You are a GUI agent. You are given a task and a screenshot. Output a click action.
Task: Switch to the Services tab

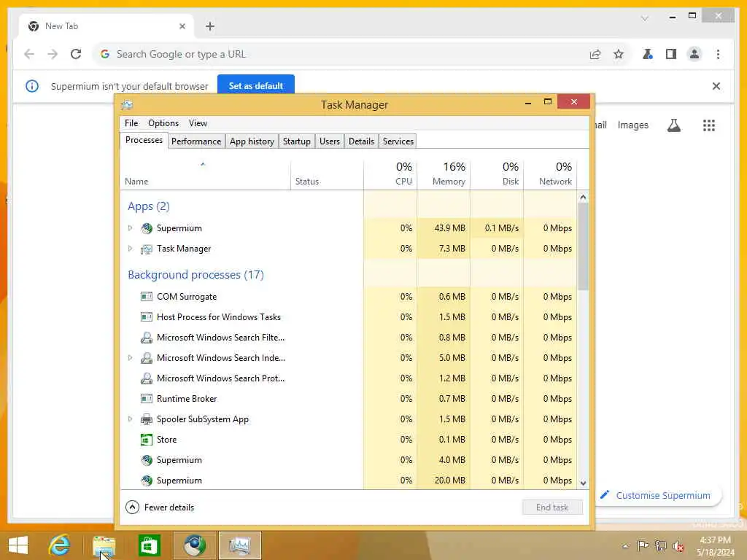click(x=398, y=141)
